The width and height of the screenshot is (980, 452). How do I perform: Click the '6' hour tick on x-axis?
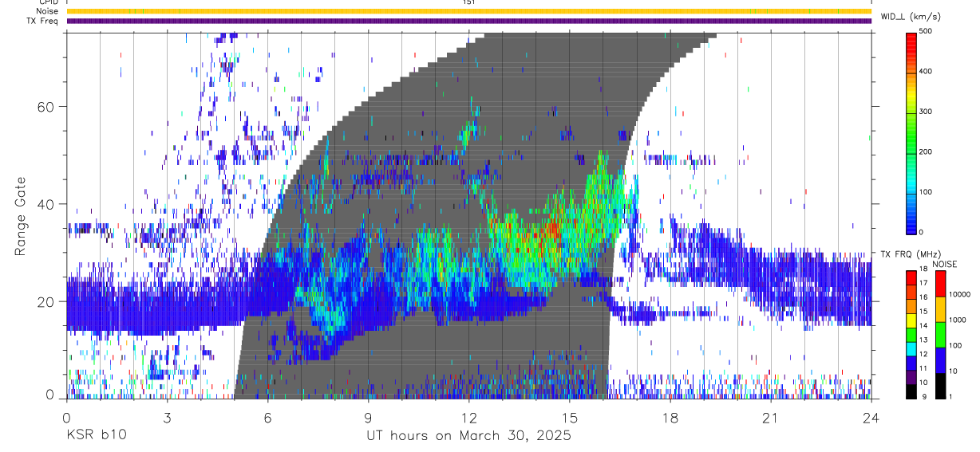(267, 418)
